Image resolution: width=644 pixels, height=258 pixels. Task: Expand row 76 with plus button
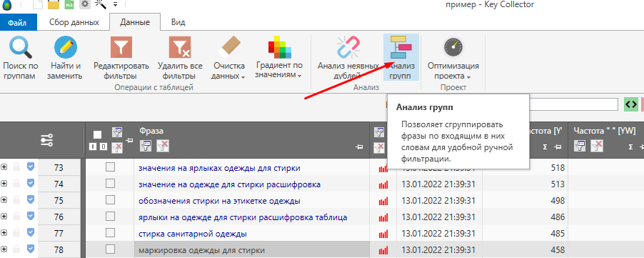point(4,216)
